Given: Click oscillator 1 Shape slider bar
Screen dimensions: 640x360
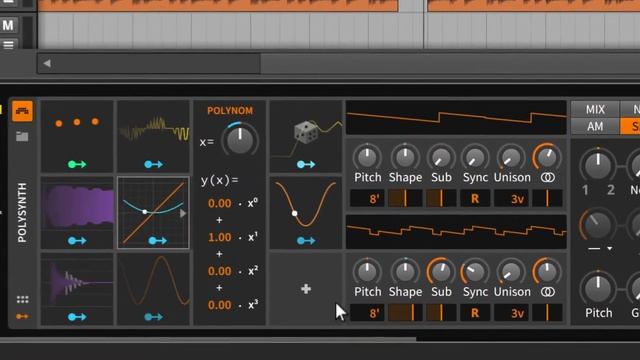Looking at the screenshot, I should [405, 199].
